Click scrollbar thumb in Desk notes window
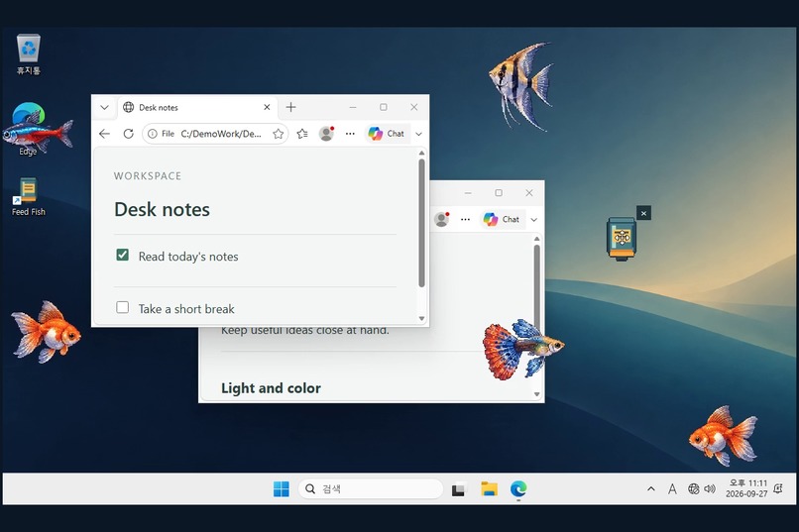This screenshot has width=799, height=532. 421,223
